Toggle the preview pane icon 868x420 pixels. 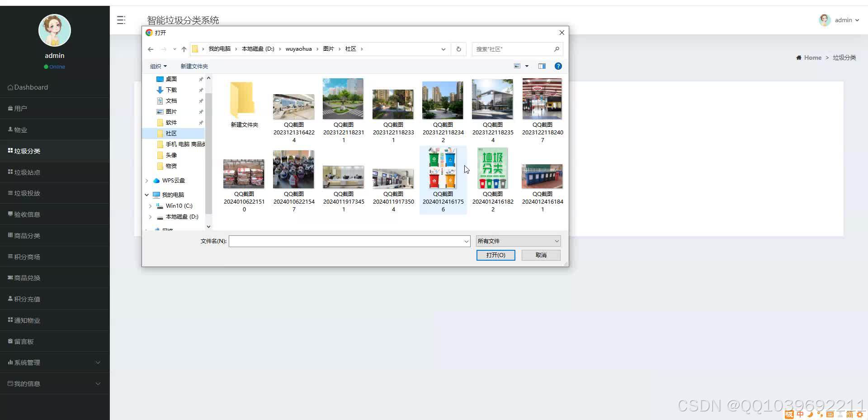click(x=542, y=66)
